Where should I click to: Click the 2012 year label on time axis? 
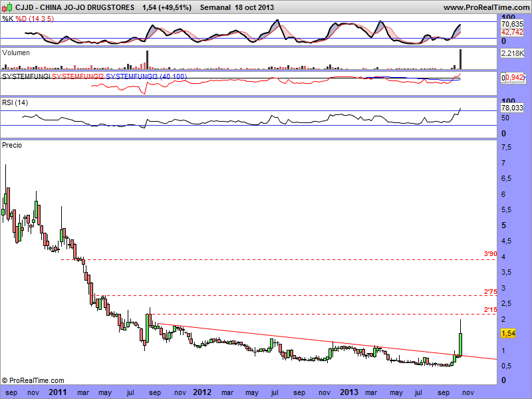pos(202,392)
